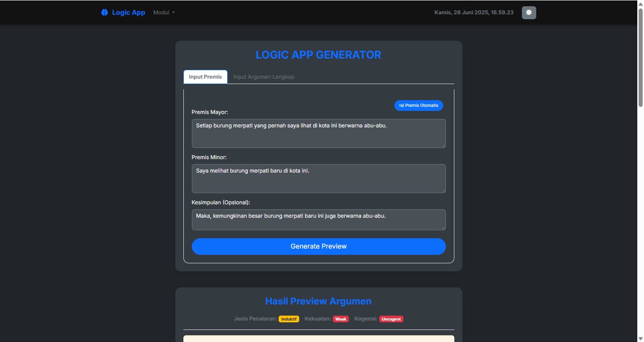Click the brain logo icon
This screenshot has height=342, width=644.
click(x=105, y=13)
